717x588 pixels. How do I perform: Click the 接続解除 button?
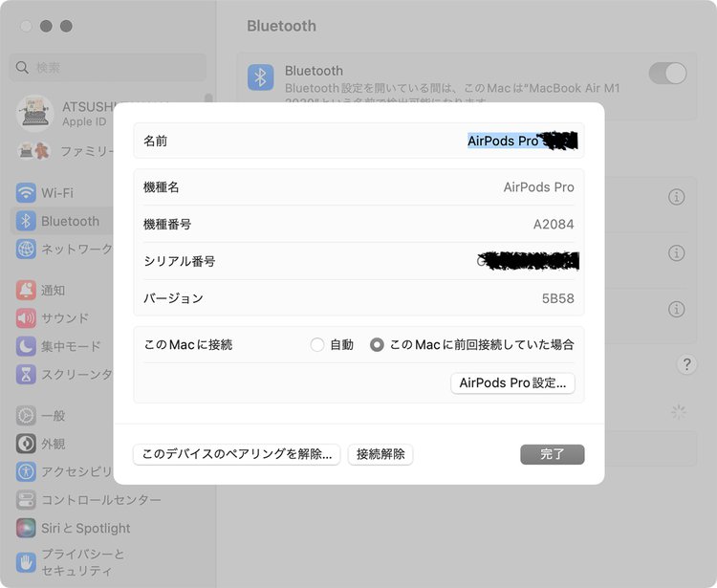coord(380,454)
